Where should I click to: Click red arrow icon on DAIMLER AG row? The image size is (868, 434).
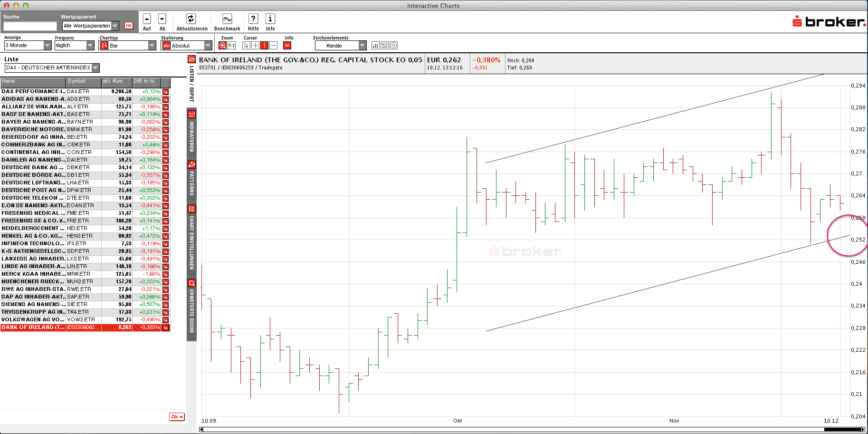pos(165,160)
